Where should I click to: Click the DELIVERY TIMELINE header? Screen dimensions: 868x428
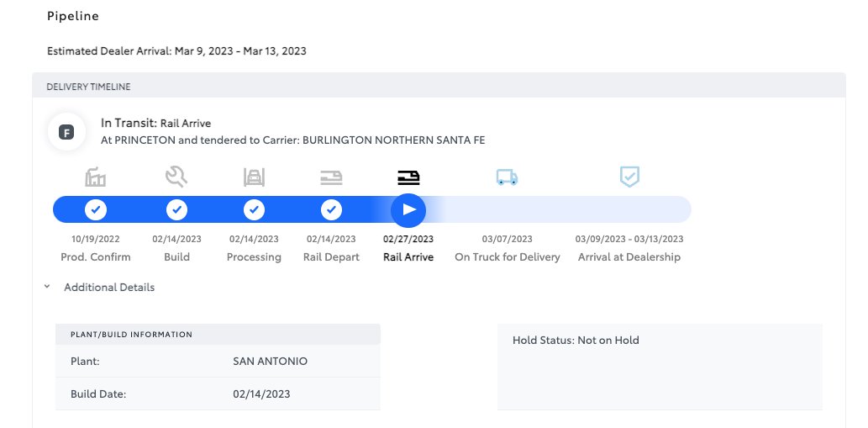click(88, 87)
